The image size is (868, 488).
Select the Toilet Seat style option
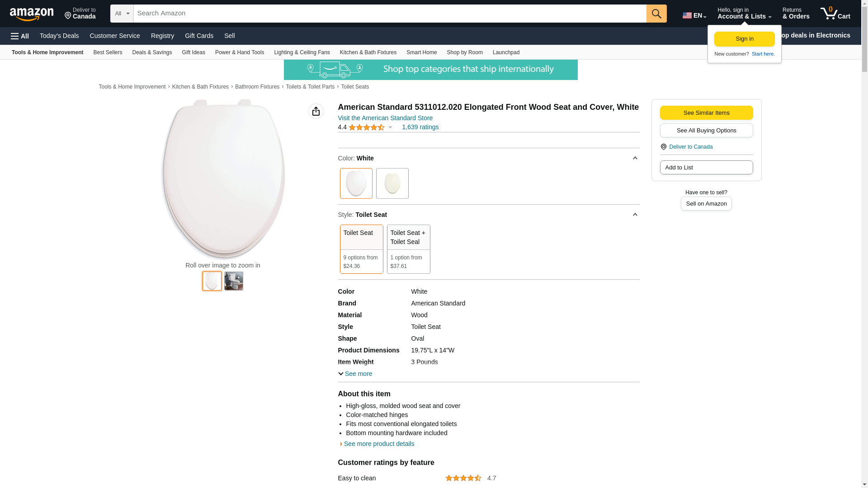tap(361, 249)
